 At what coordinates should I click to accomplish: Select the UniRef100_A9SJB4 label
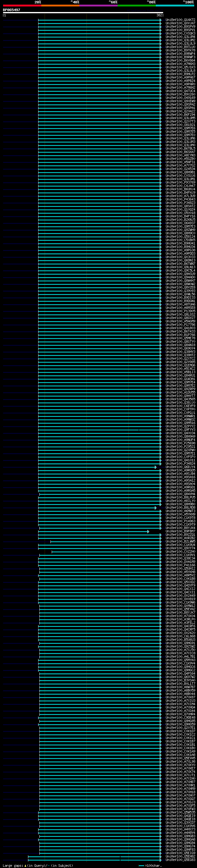pyautogui.click(x=180, y=474)
